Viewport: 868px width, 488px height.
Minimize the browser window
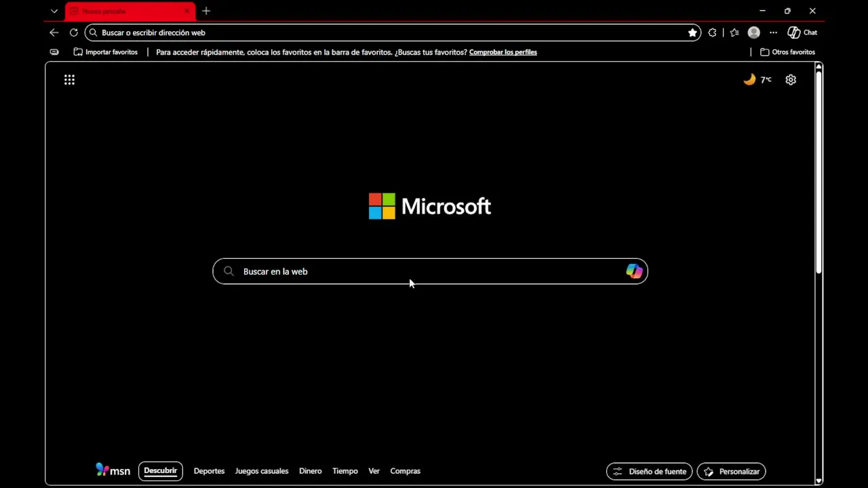point(762,11)
